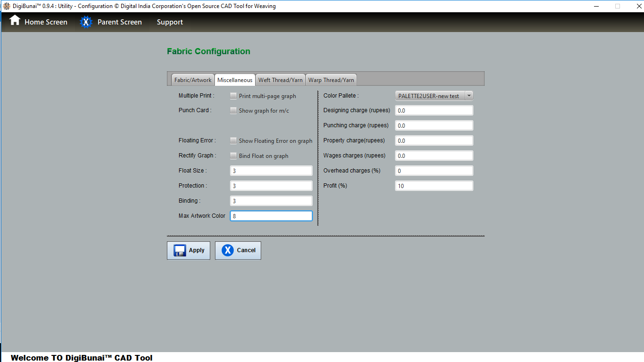This screenshot has width=644, height=362.
Task: Select the Warp Thread/Yarn tab
Action: pyautogui.click(x=331, y=80)
